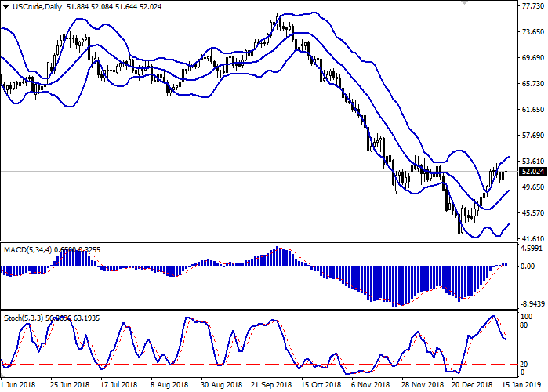Click the 65.73 price axis value
This screenshot has height=392, width=548.
pyautogui.click(x=532, y=83)
